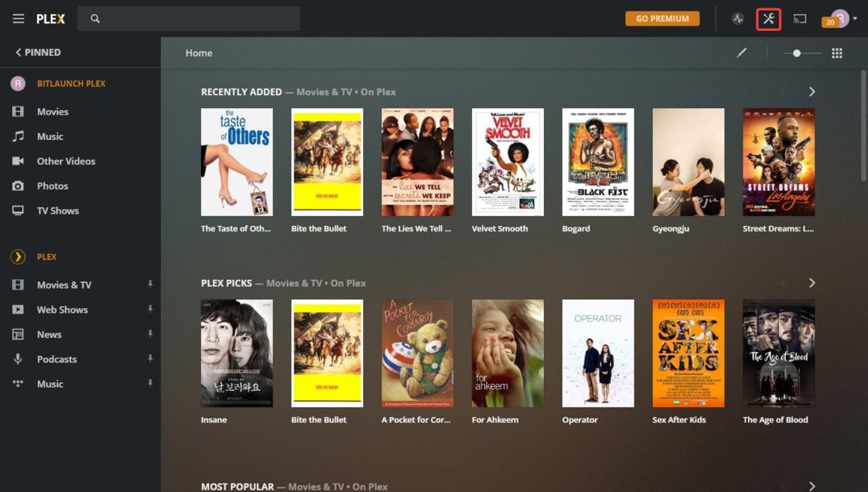This screenshot has width=868, height=492.
Task: Unpin Web Shows with pin icon
Action: (x=150, y=309)
